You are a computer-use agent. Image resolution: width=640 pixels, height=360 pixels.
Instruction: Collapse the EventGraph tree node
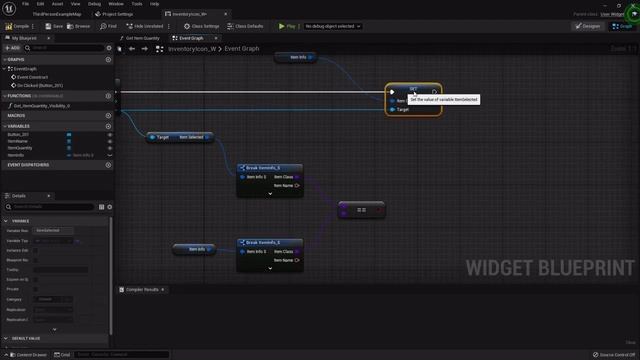pyautogui.click(x=5, y=69)
